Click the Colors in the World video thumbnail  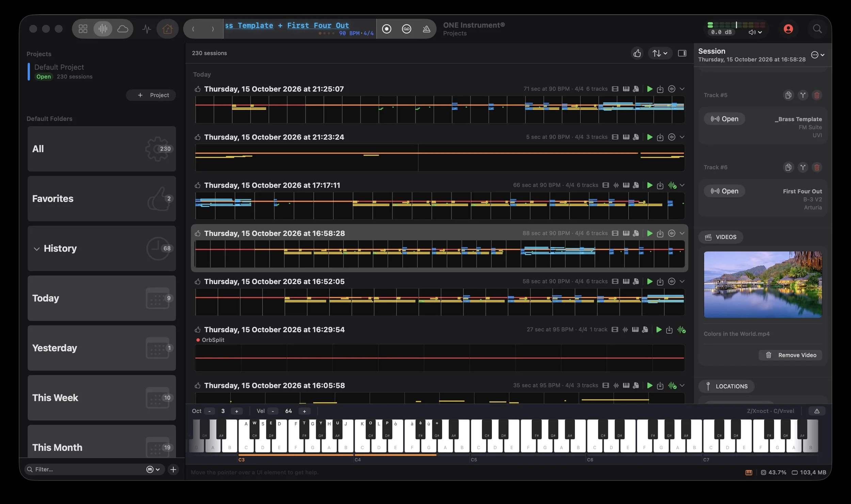pos(762,284)
